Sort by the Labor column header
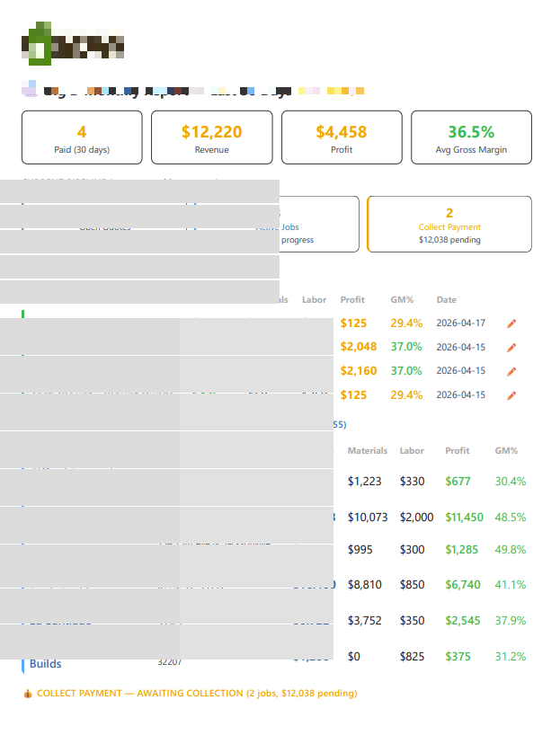 click(x=411, y=450)
